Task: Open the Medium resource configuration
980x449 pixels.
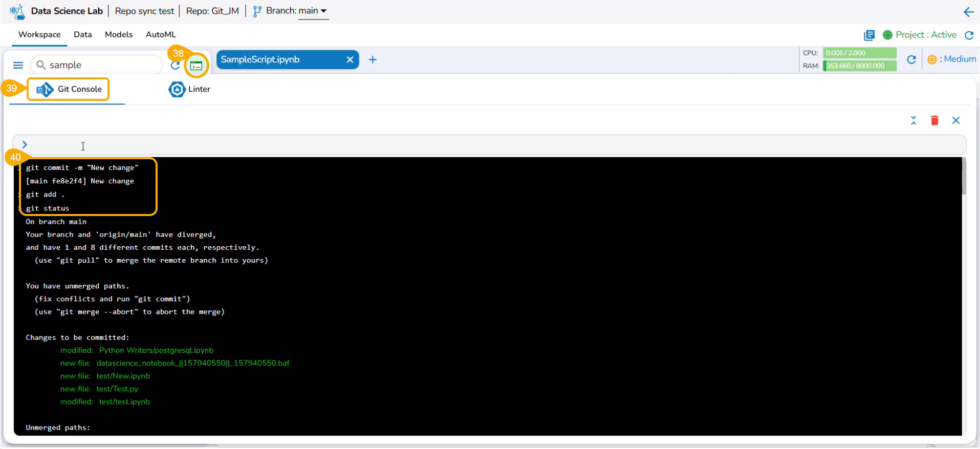Action: tap(951, 59)
